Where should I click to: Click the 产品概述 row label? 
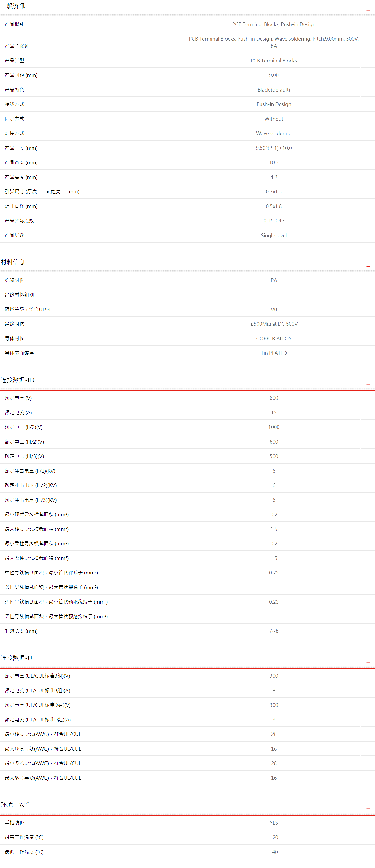[x=14, y=24]
